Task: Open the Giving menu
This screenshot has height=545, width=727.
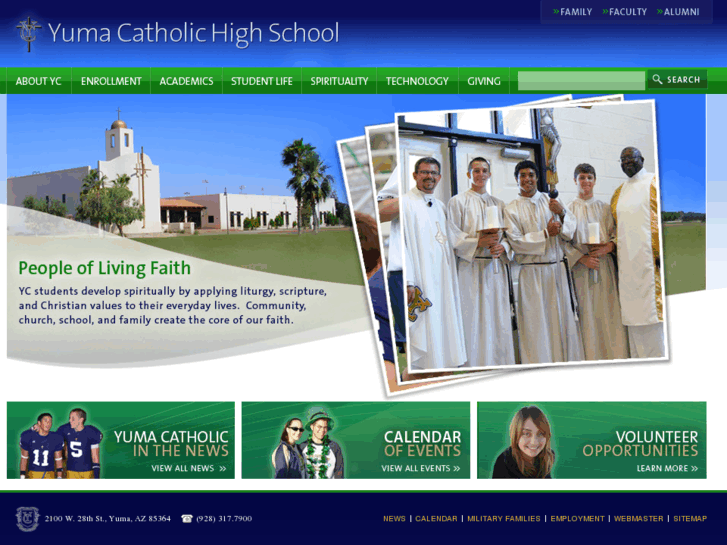Action: point(484,81)
